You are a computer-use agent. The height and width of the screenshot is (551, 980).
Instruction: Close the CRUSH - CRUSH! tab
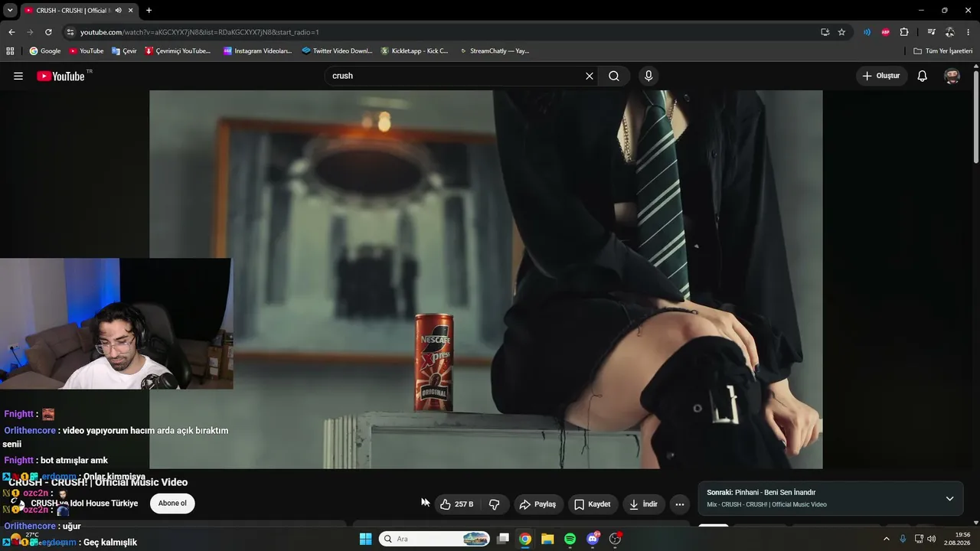tap(131, 11)
